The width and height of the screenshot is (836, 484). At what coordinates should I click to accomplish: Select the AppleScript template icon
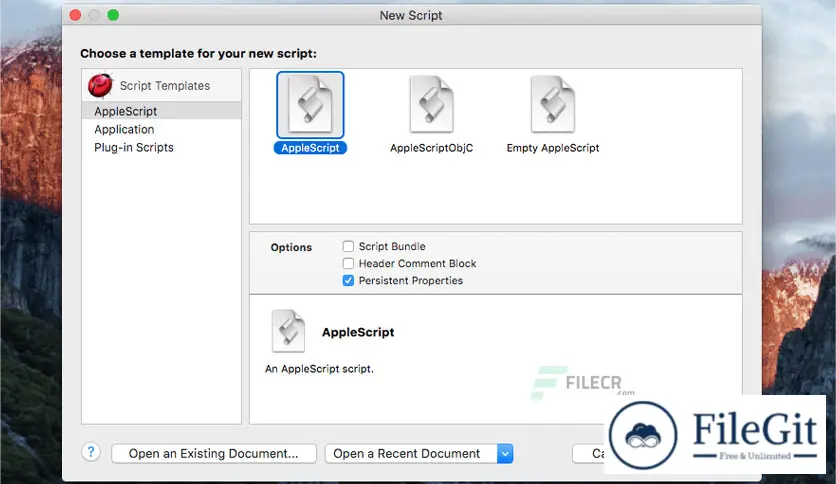coord(310,104)
